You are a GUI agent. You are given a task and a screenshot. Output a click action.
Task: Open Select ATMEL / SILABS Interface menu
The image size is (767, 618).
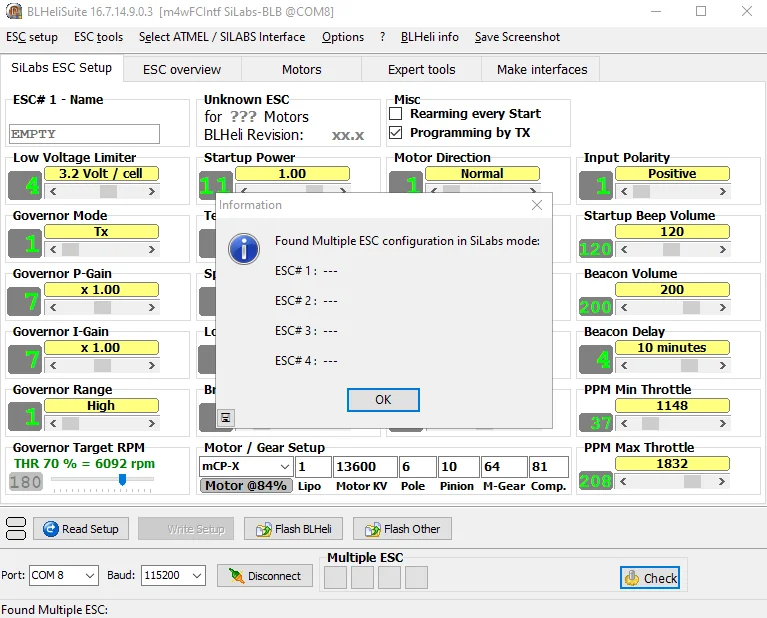coord(222,37)
